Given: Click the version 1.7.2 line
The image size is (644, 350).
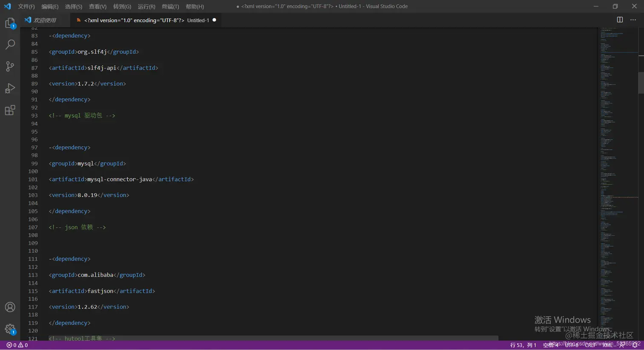Looking at the screenshot, I should tap(87, 84).
